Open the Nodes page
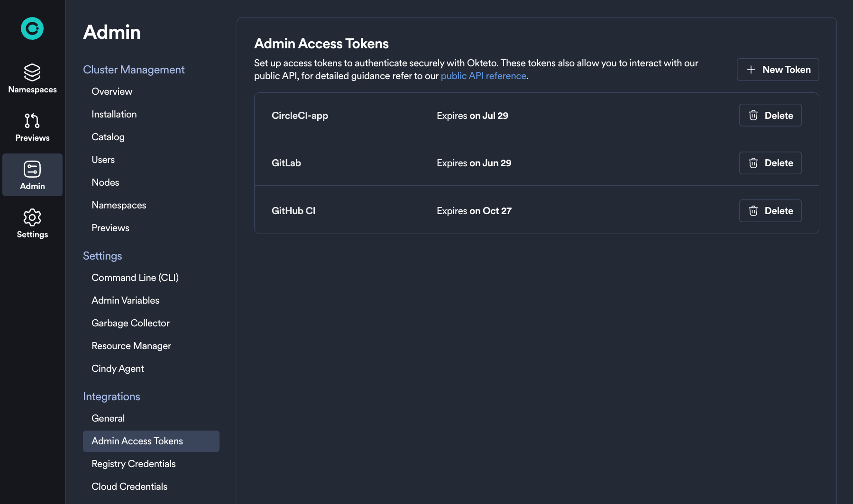Screen dimensions: 853x504 tap(105, 182)
